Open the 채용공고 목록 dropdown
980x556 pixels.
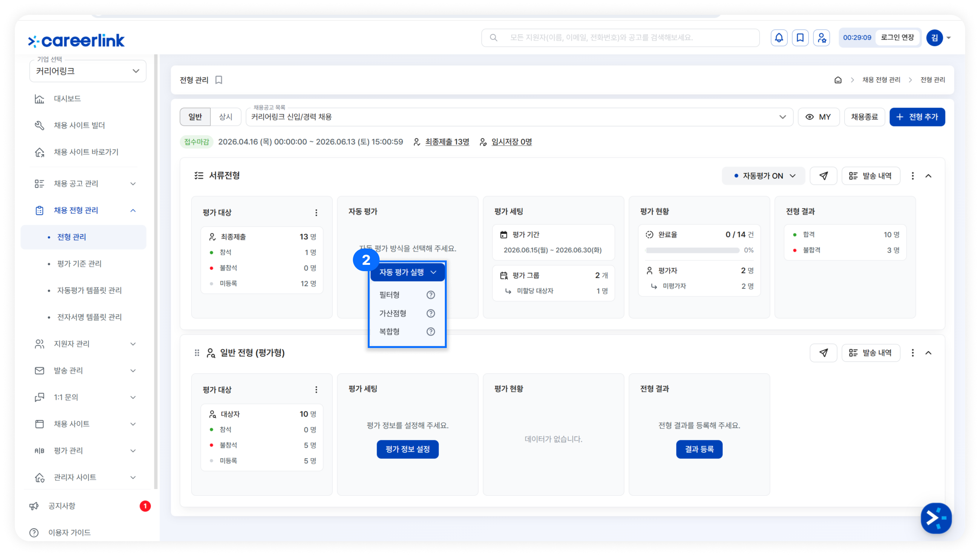point(520,117)
